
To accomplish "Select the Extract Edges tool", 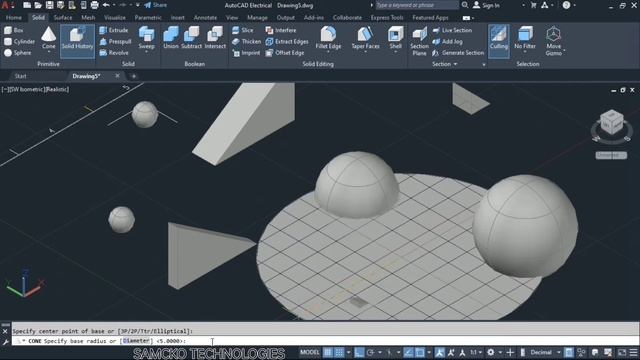I will [x=287, y=42].
